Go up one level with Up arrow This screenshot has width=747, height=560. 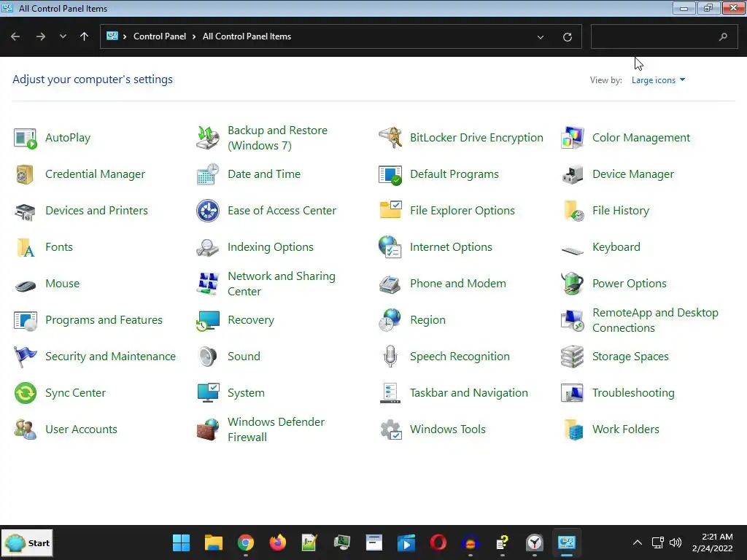coord(85,36)
